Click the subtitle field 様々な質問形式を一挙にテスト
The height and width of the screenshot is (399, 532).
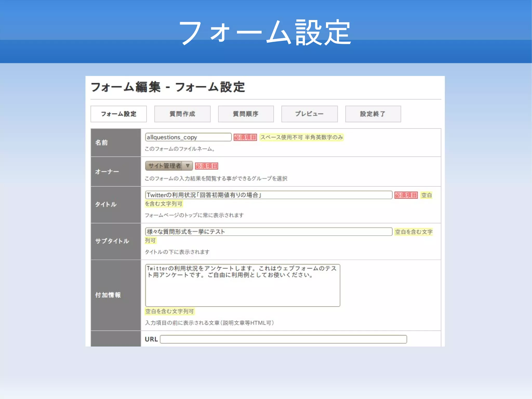point(269,232)
